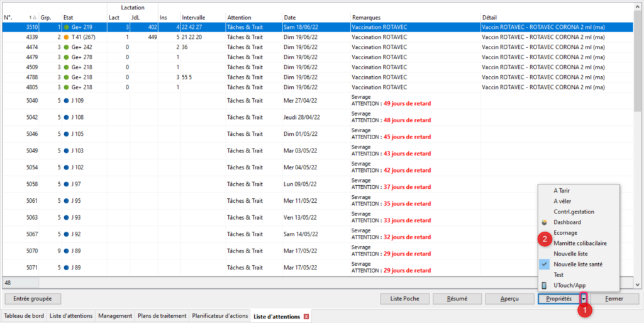Click scrollbar up arrow at top
644x323 pixels.
click(x=638, y=6)
